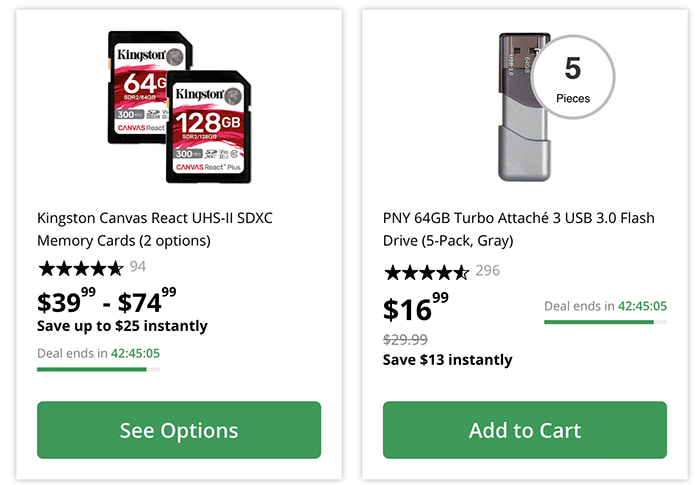Click the 5 Pieces badge
Viewport: 700px width, 485px height.
pos(572,77)
